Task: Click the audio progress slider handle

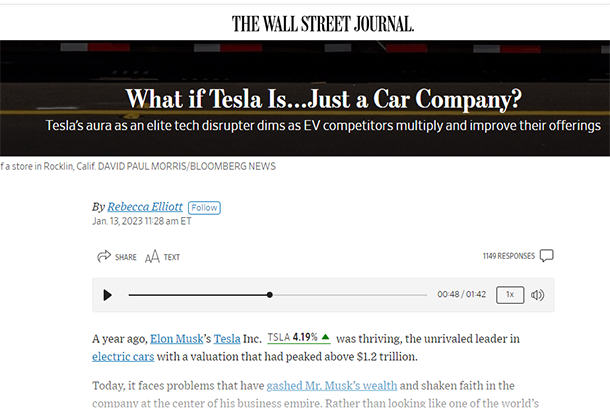Action: 270,295
